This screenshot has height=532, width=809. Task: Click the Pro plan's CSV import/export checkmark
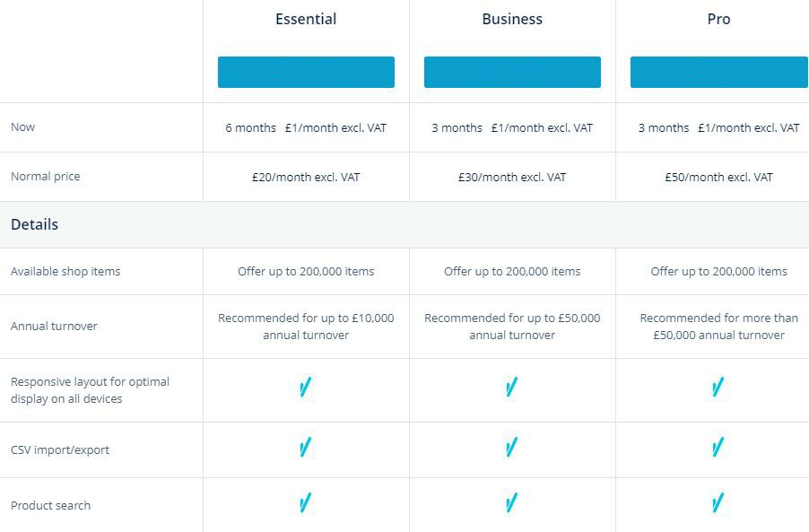pyautogui.click(x=718, y=447)
